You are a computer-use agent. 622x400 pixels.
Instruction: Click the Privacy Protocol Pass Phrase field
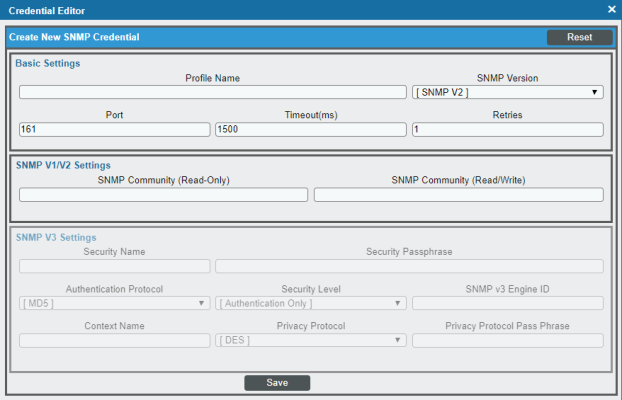[x=508, y=340]
